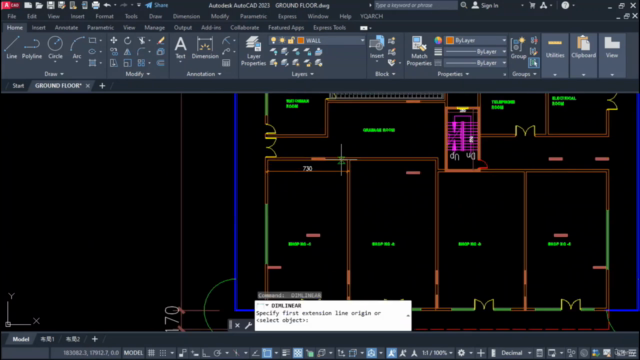Activate the Move tool in Modify panel
640x360 pixels.
(x=113, y=40)
